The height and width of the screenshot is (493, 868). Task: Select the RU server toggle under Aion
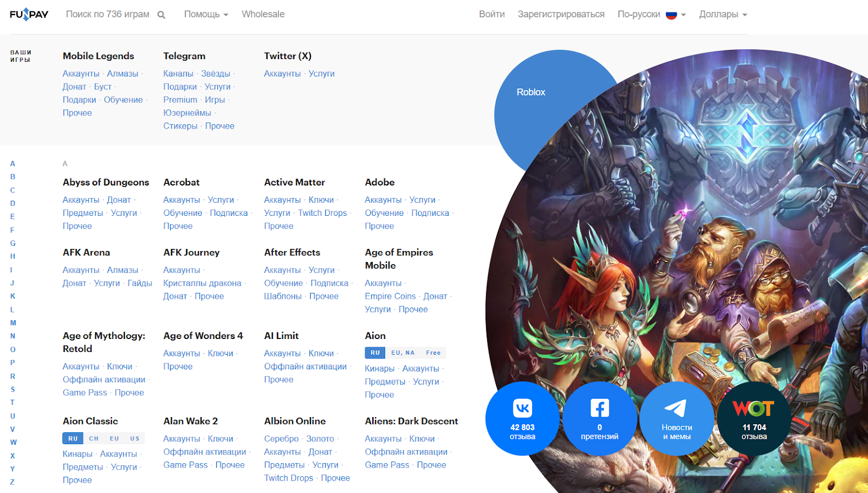pos(375,353)
